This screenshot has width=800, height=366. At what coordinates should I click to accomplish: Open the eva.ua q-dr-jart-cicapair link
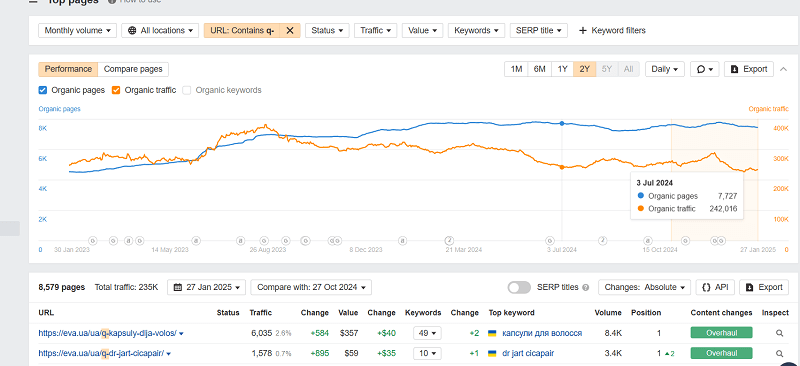tap(101, 353)
